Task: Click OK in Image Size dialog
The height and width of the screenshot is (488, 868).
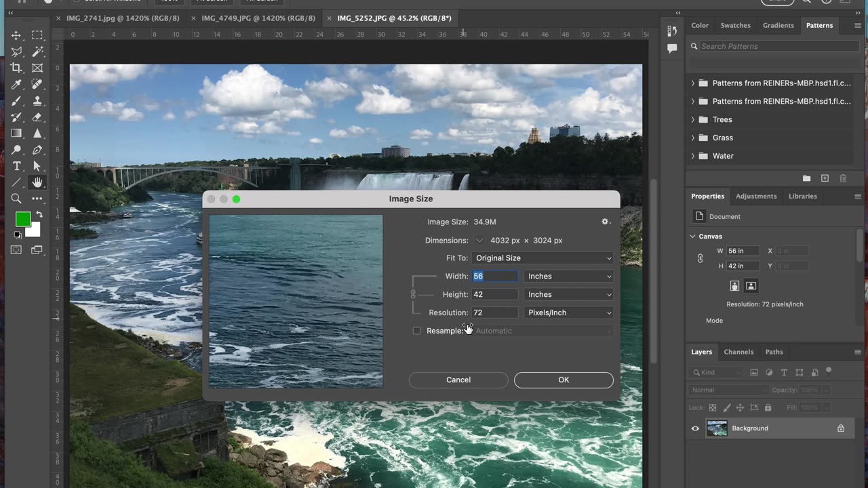Action: click(x=564, y=380)
